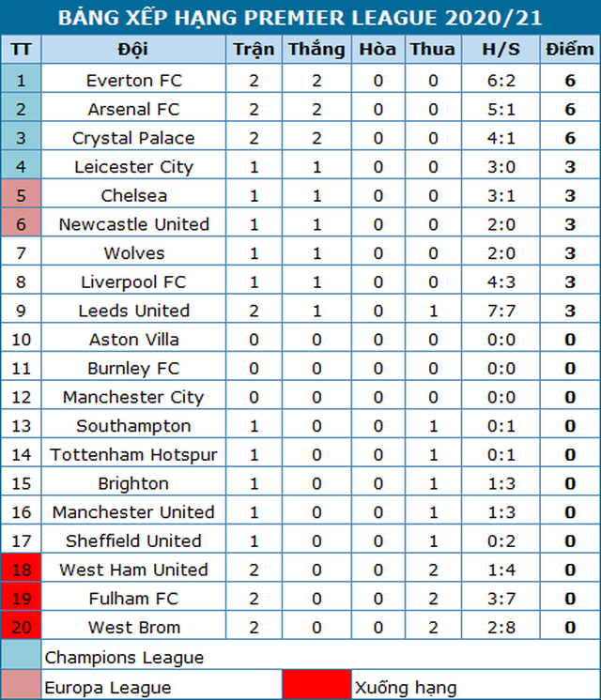This screenshot has width=601, height=700.
Task: Click the red Xuống hạng legend swatch
Action: (316, 686)
